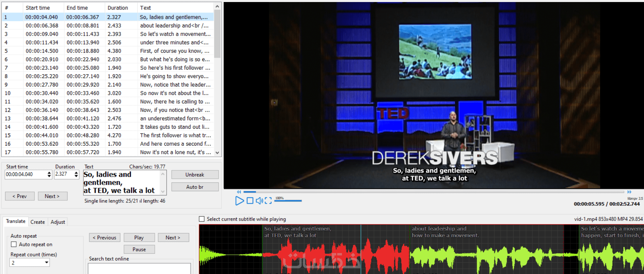The height and width of the screenshot is (274, 644).
Task: Select row 1 "So, ladies and gentlemen,..."
Action: [108, 17]
